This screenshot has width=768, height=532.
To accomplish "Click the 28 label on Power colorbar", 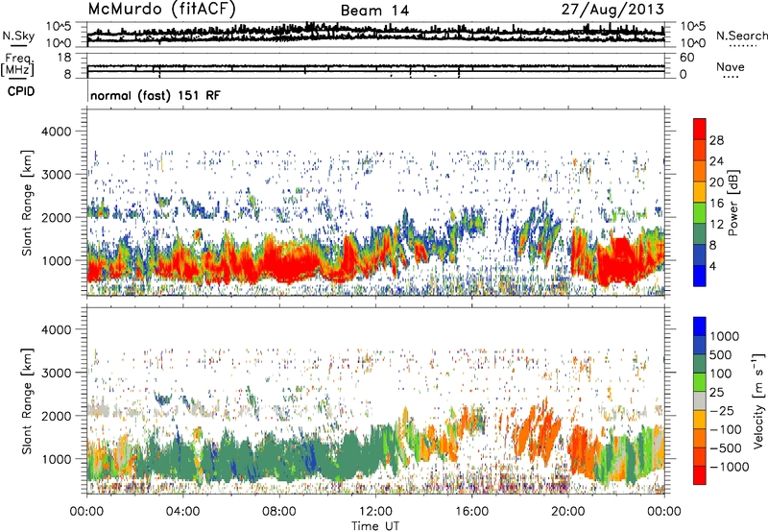I will tap(716, 140).
